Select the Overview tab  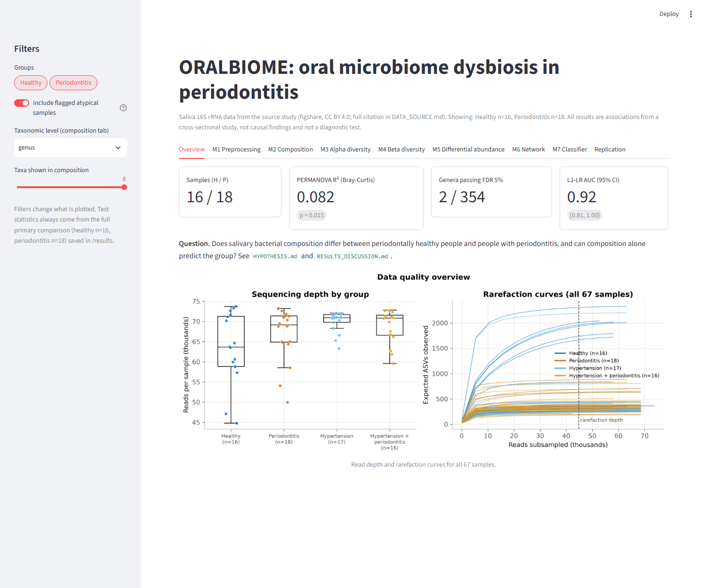tap(192, 150)
